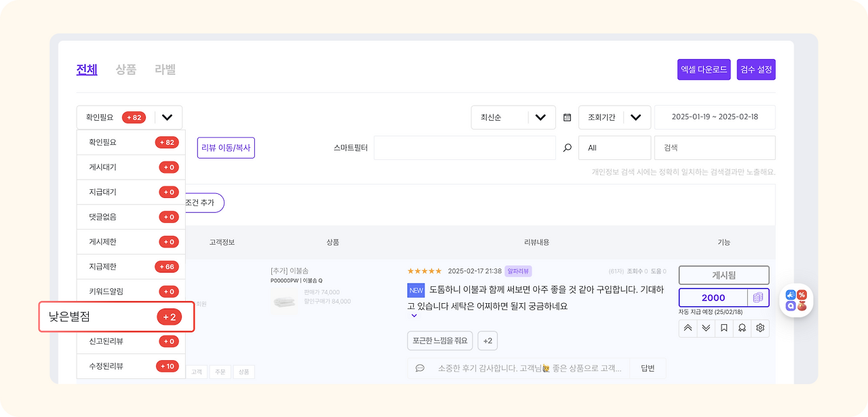Select 게시대기 in the dropdown list
Image resolution: width=868 pixels, height=417 pixels.
pyautogui.click(x=131, y=167)
